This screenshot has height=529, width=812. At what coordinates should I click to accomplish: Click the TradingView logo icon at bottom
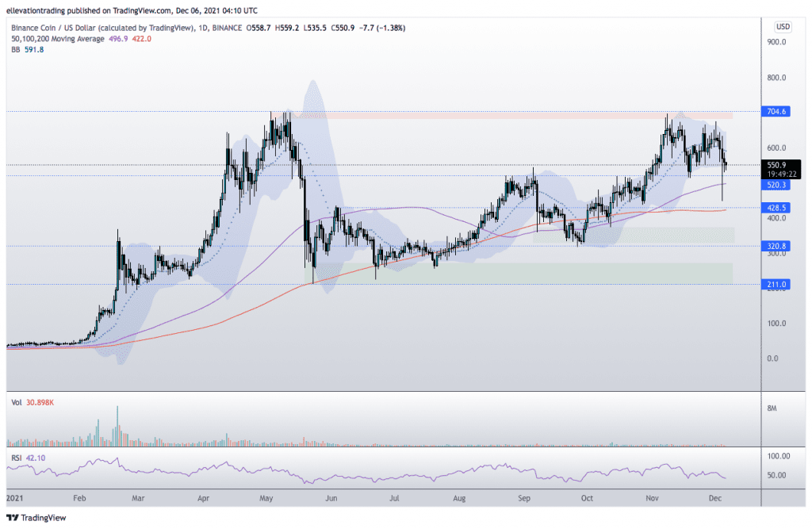click(x=13, y=518)
